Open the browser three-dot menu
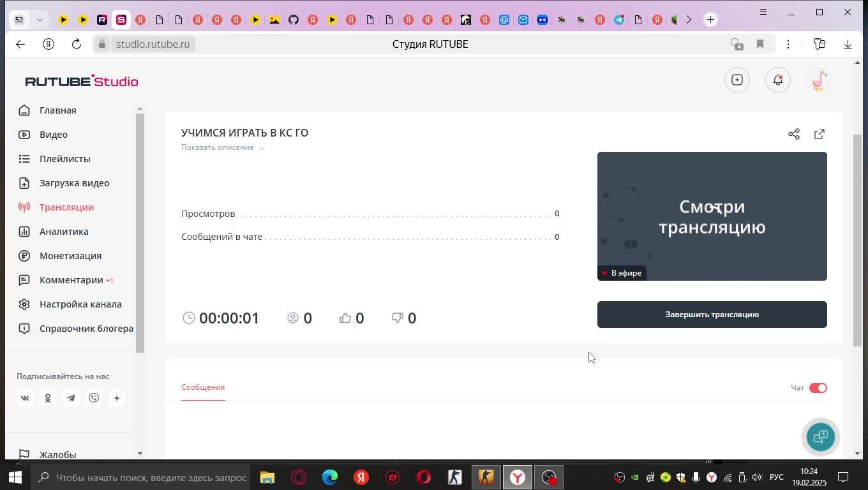Image resolution: width=868 pixels, height=490 pixels. pyautogui.click(x=788, y=44)
